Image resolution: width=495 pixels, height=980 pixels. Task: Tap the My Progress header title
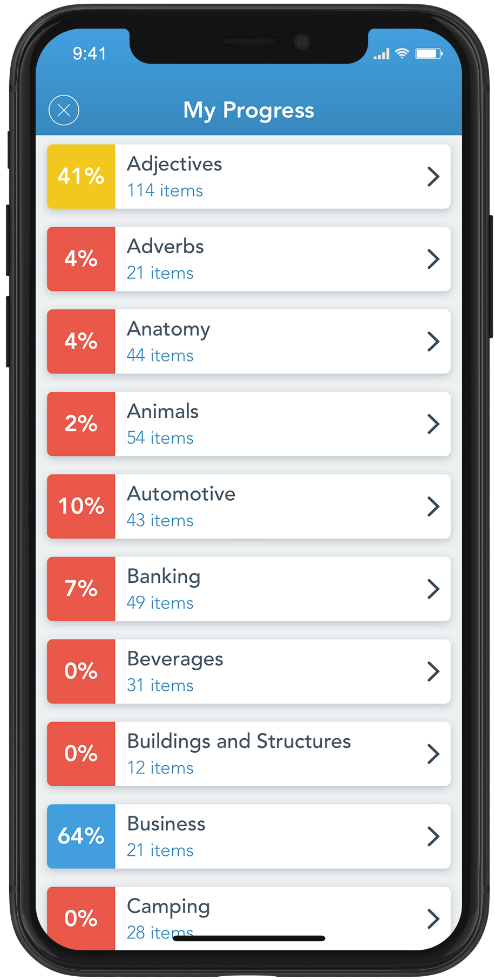point(248,110)
